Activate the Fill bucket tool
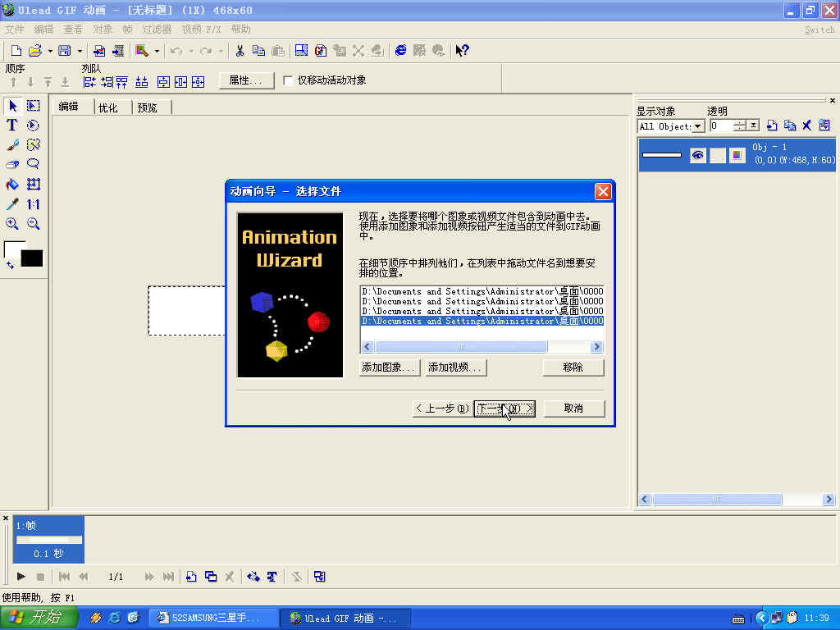The image size is (840, 630). [x=12, y=182]
